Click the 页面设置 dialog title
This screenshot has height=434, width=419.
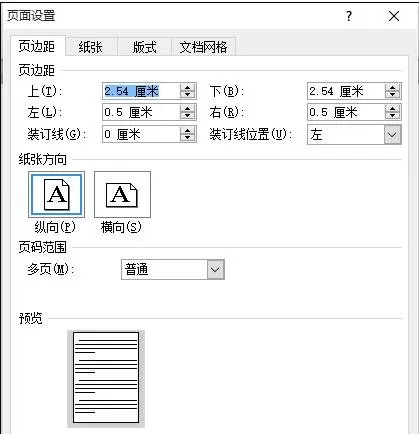pos(31,16)
